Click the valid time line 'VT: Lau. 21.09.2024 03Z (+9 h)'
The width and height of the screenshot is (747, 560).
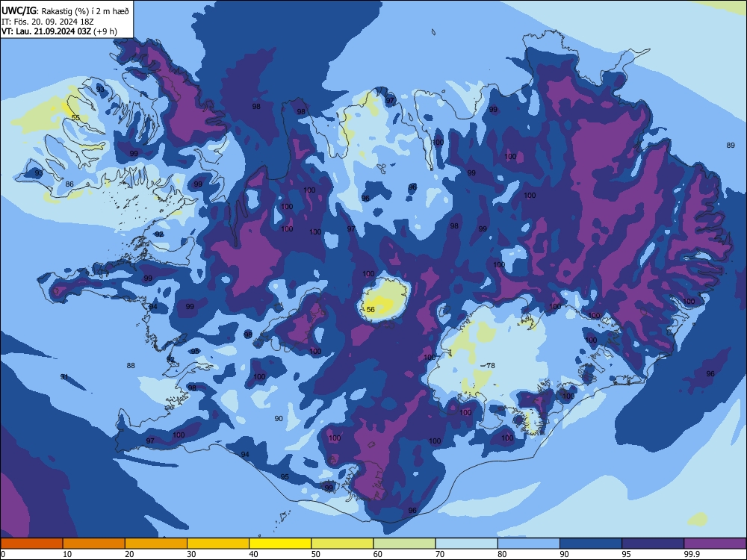point(59,31)
